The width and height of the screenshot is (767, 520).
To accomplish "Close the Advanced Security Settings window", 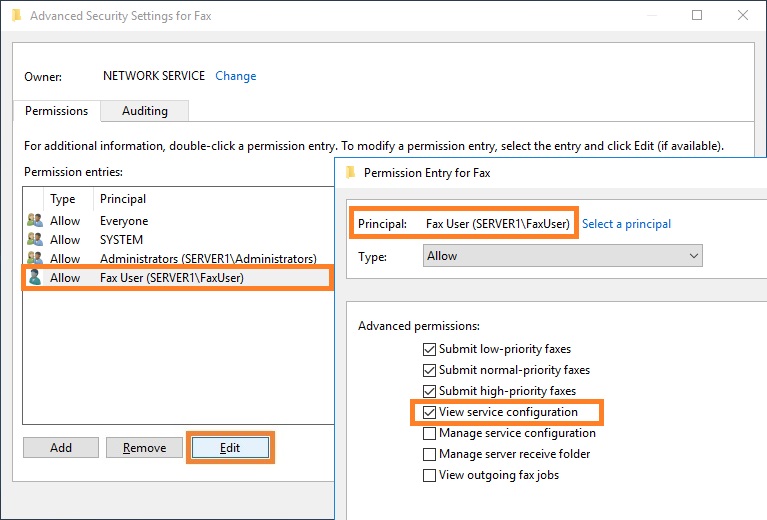I will [743, 15].
